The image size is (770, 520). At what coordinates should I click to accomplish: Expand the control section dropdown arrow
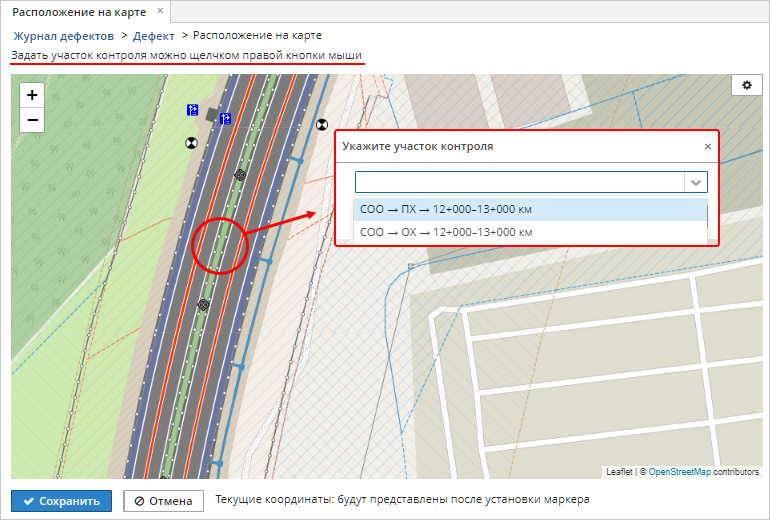point(695,182)
